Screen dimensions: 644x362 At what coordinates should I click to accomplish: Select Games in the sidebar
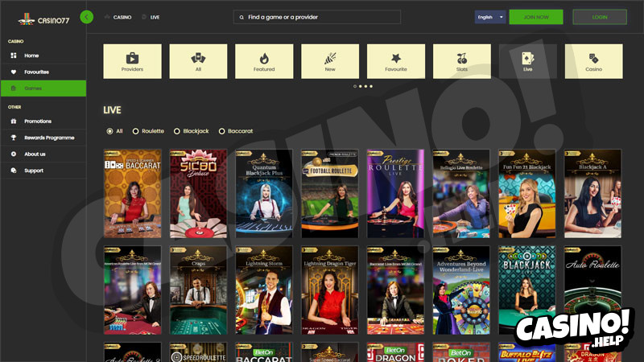tap(43, 88)
